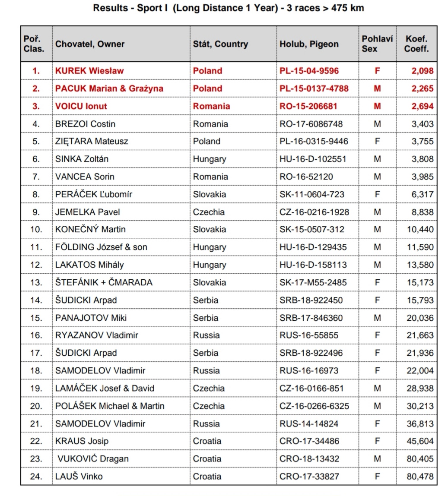The width and height of the screenshot is (448, 496).
Task: Click the results title heading
Action: tap(228, 8)
